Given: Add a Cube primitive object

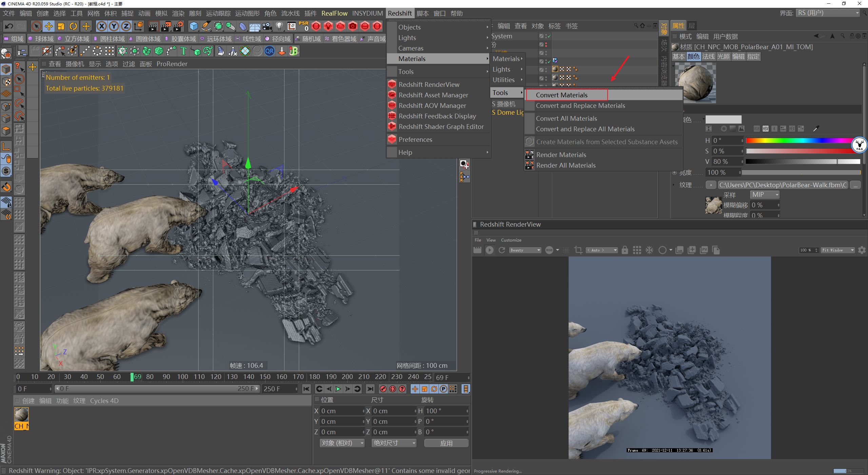Looking at the screenshot, I should click(x=194, y=26).
